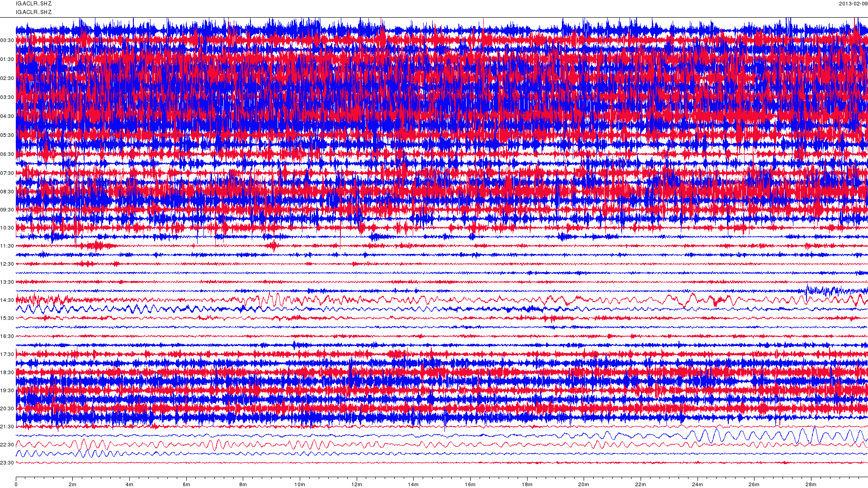Select the 09:30 time row label
Image resolution: width=868 pixels, height=488 pixels.
pos(7,210)
